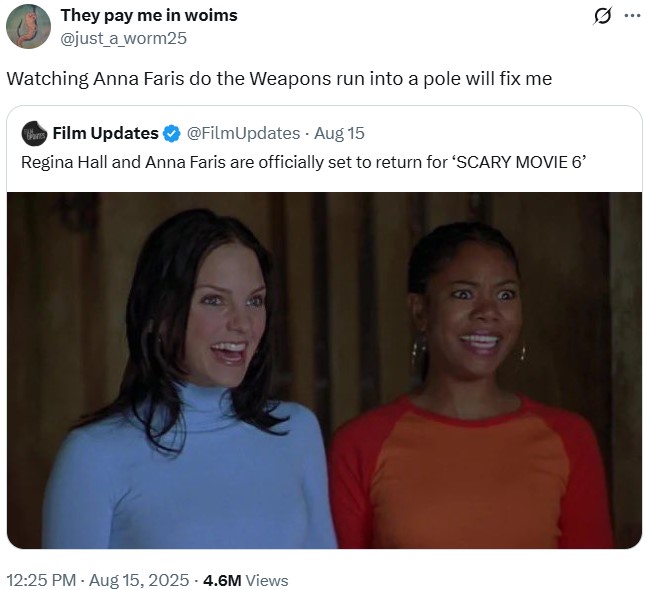This screenshot has width=646, height=590.
Task: Click the quoted tweet header area
Action: (x=324, y=133)
